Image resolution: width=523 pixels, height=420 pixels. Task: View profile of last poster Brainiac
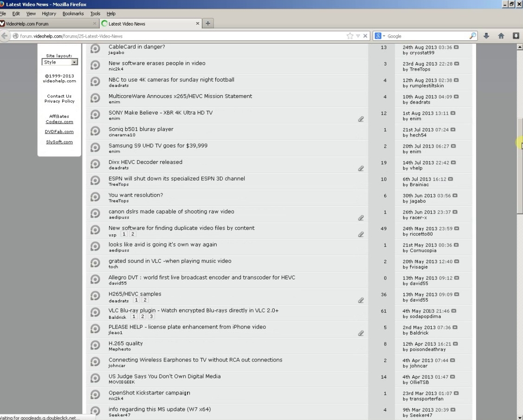[419, 185]
